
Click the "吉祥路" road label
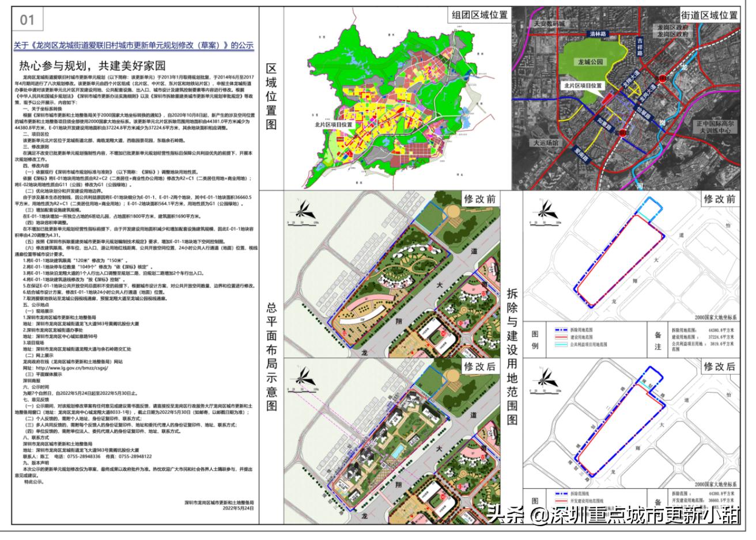638,48
